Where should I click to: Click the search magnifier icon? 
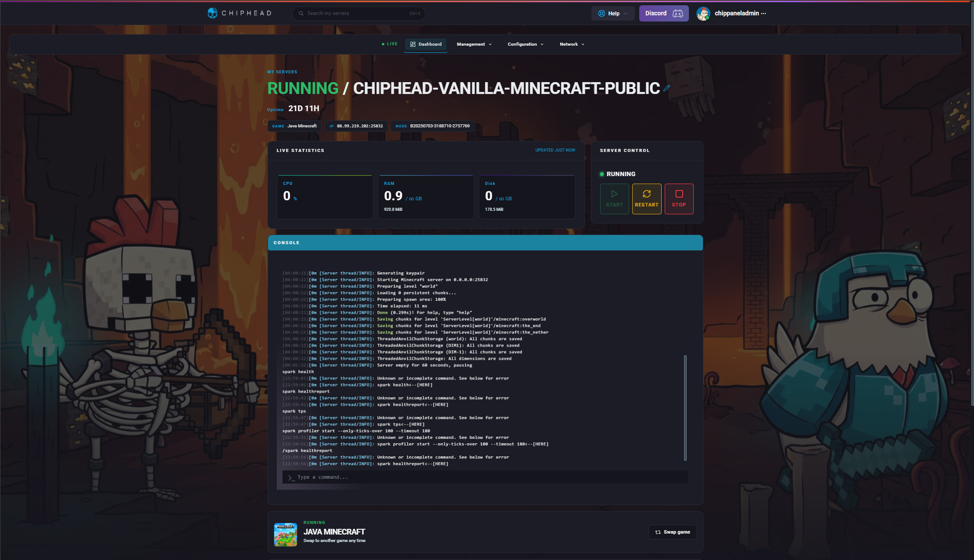pos(301,13)
